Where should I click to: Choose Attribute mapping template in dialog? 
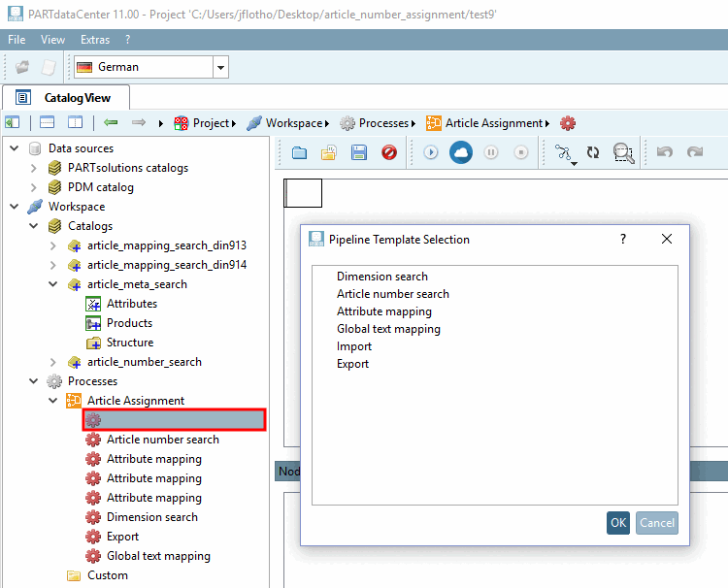pyautogui.click(x=384, y=311)
